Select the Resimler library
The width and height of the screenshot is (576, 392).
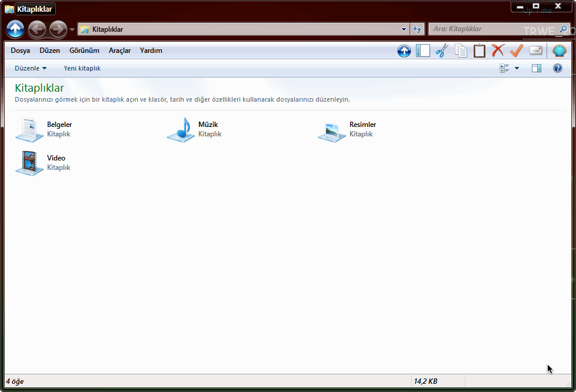tap(348, 129)
